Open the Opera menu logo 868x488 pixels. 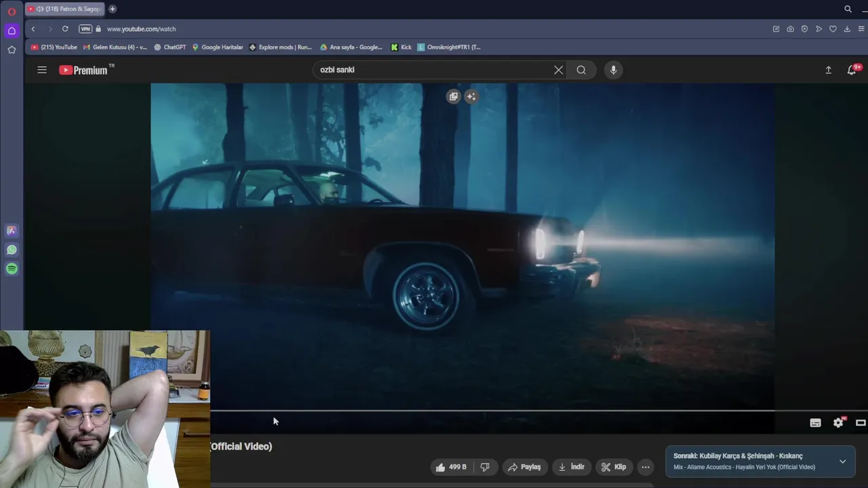click(12, 12)
